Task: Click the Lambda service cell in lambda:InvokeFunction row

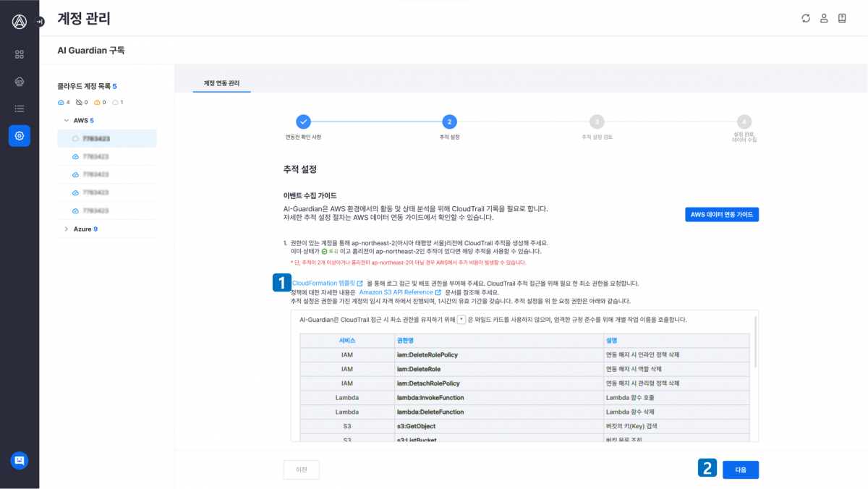Action: tap(347, 397)
